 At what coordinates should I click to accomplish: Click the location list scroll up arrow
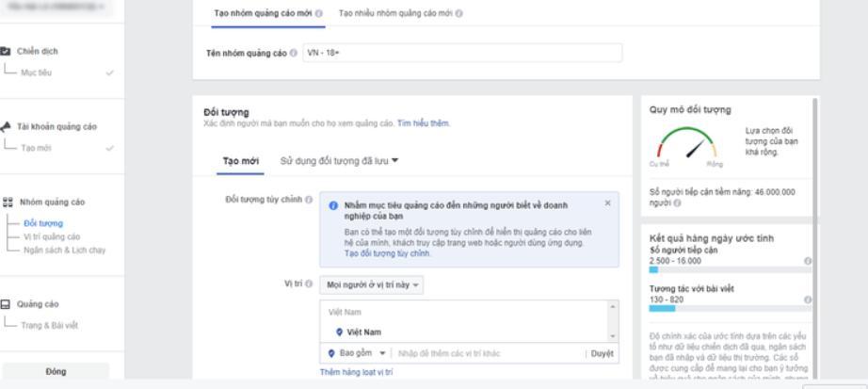[x=612, y=306]
